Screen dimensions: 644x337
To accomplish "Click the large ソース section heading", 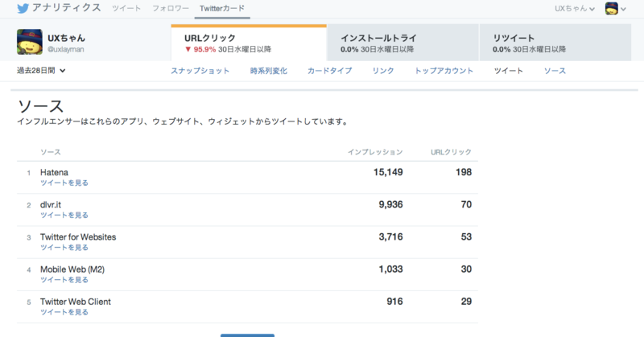I will click(x=40, y=107).
